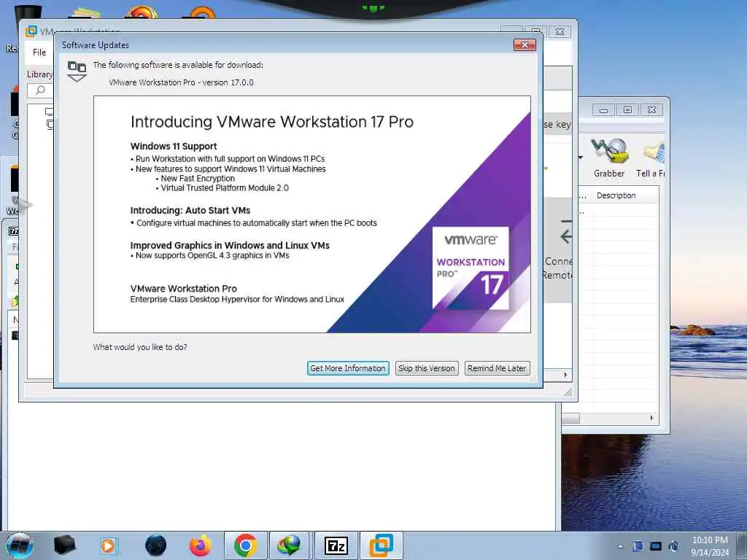Click Tell a Friend icon in background window
Screen dimensions: 747x560
click(651, 158)
